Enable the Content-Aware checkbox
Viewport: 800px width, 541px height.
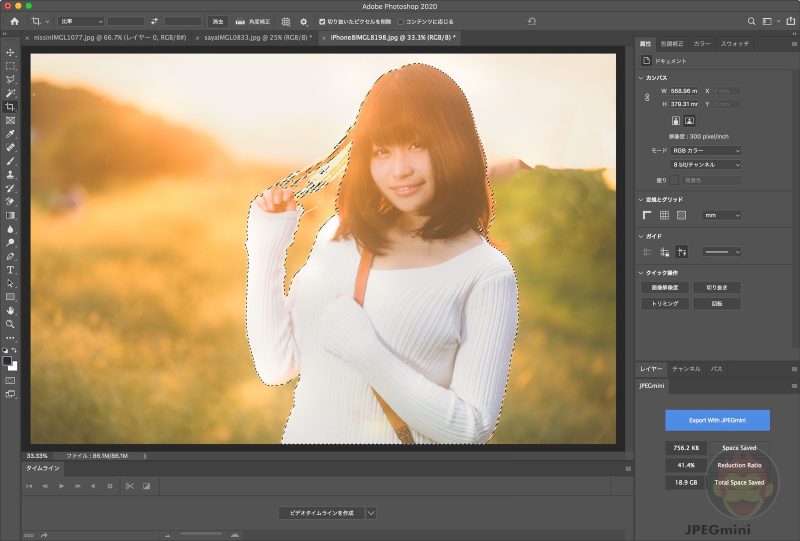click(401, 21)
